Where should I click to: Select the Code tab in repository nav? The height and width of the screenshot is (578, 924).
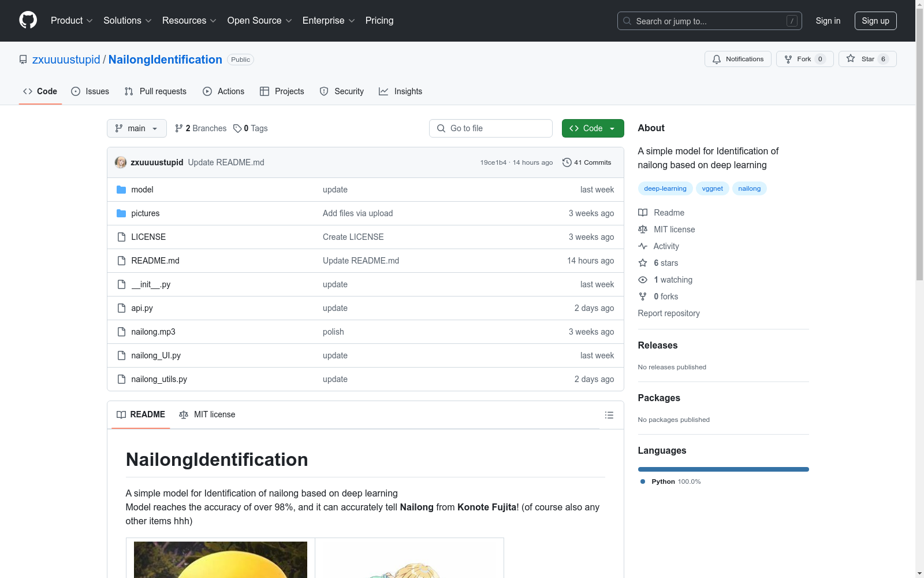[40, 91]
